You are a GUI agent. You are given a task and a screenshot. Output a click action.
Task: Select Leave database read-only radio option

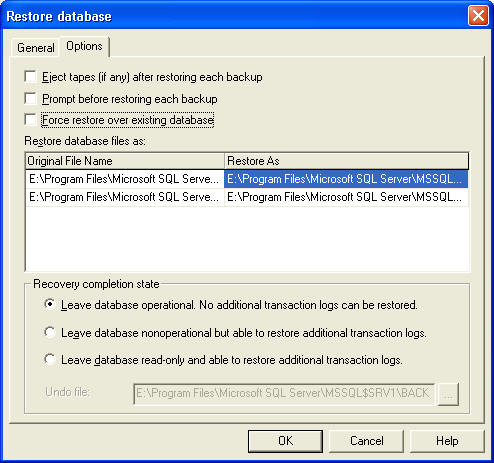[x=50, y=359]
